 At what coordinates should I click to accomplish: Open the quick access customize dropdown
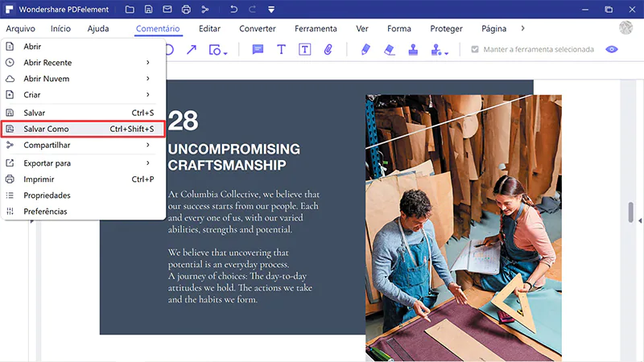click(x=271, y=9)
